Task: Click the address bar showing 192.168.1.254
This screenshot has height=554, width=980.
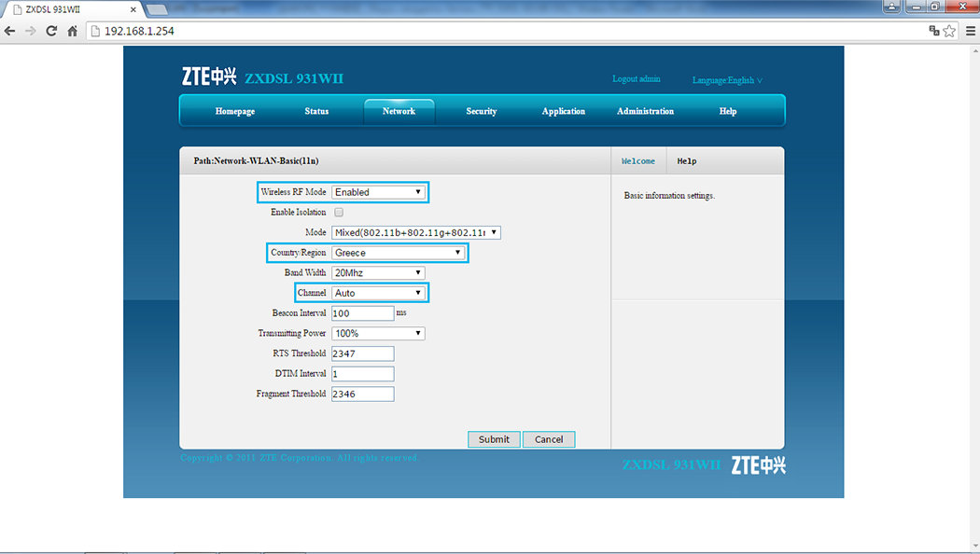Action: tap(506, 31)
